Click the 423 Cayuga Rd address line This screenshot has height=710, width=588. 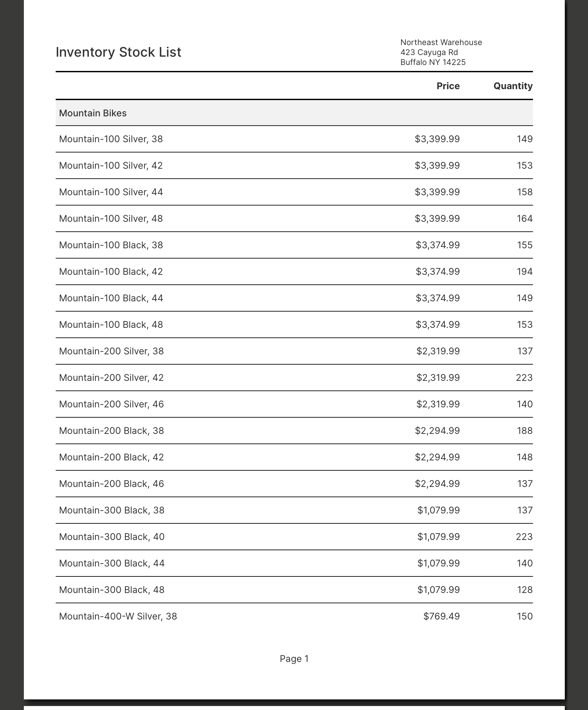(429, 52)
